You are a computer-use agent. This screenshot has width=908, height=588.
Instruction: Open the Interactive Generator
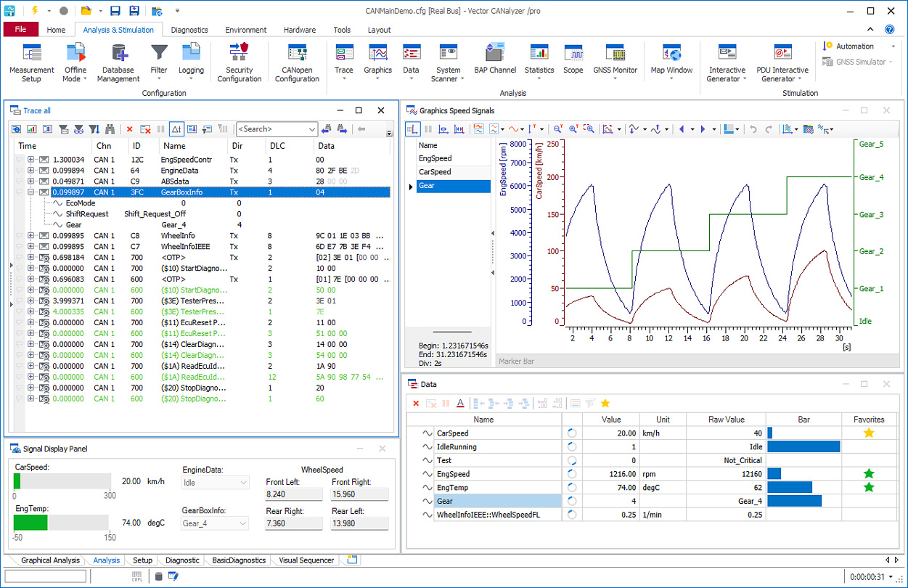click(727, 62)
